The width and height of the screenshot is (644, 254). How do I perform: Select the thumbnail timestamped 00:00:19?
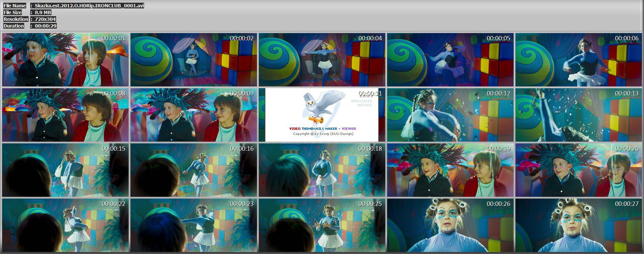click(450, 170)
